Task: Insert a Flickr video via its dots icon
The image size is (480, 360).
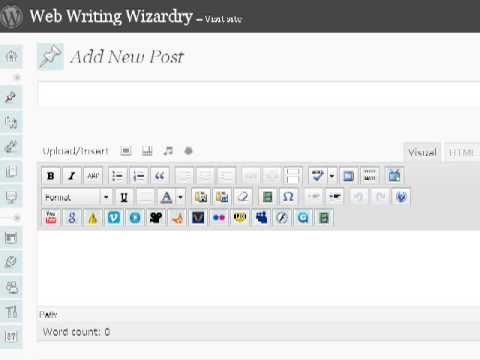Action: coord(219,218)
